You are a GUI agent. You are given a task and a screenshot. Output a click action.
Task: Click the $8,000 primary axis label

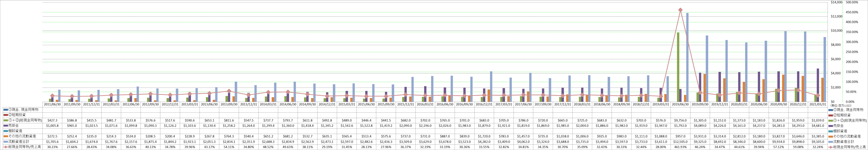[x=835, y=45]
